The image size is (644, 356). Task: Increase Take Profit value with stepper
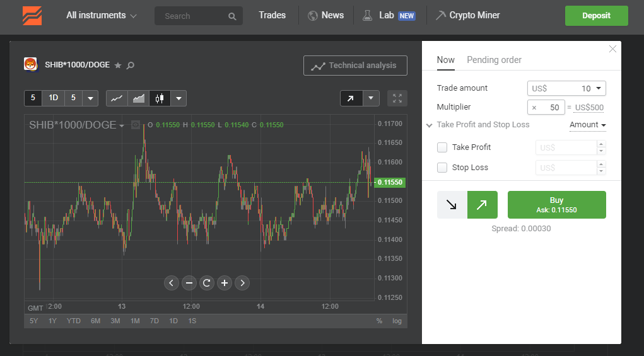(601, 144)
